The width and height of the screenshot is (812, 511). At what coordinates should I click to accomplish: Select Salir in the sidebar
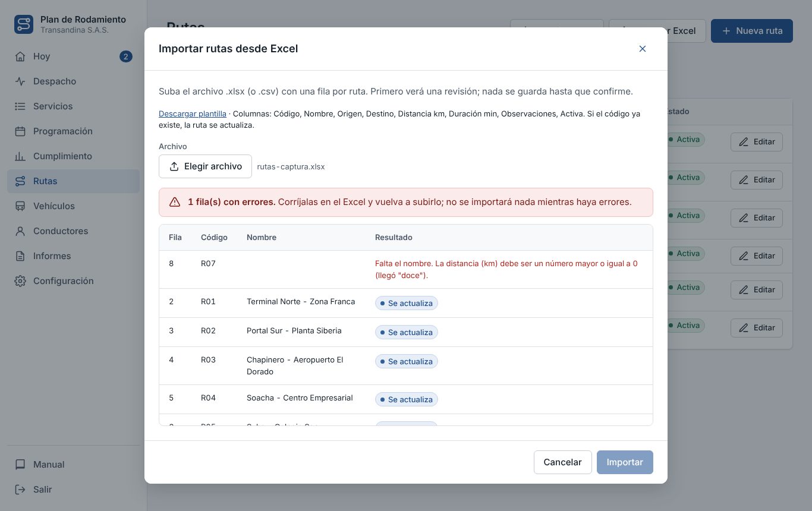(73, 490)
